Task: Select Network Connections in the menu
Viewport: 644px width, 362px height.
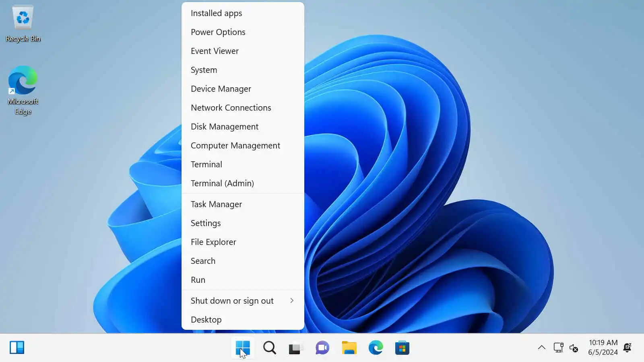Action: [x=243, y=108]
